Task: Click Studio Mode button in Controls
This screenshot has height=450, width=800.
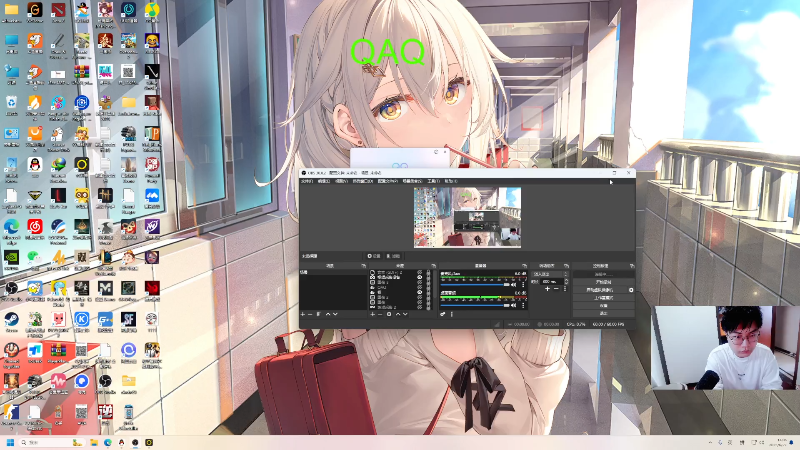Action: tap(604, 298)
